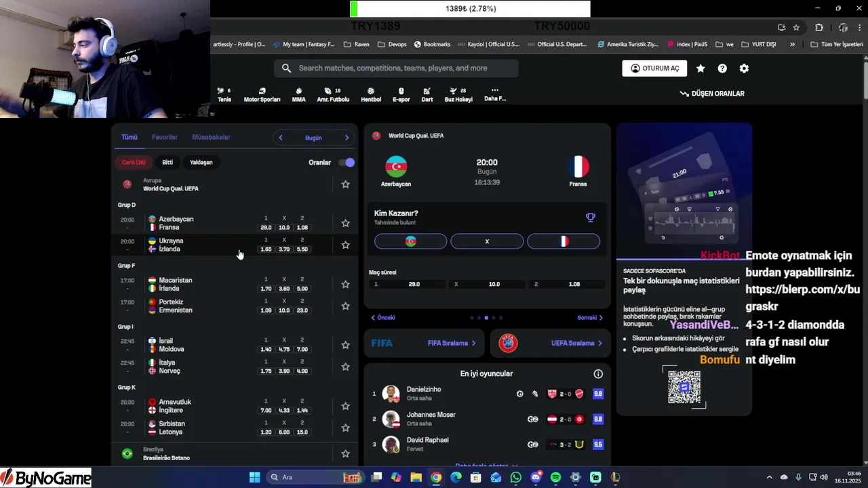Screen dimensions: 868x488
Task: Open favorites star icon in header
Action: pos(701,68)
